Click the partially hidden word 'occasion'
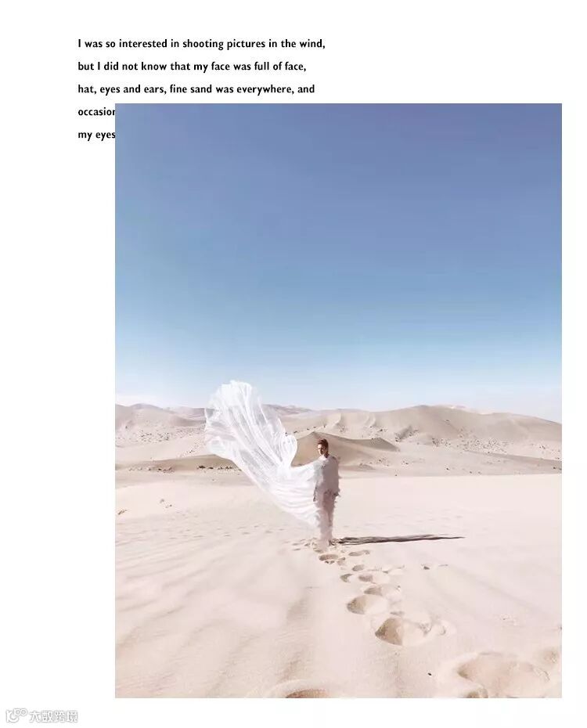Viewport: 587px width, 728px height. coord(96,112)
